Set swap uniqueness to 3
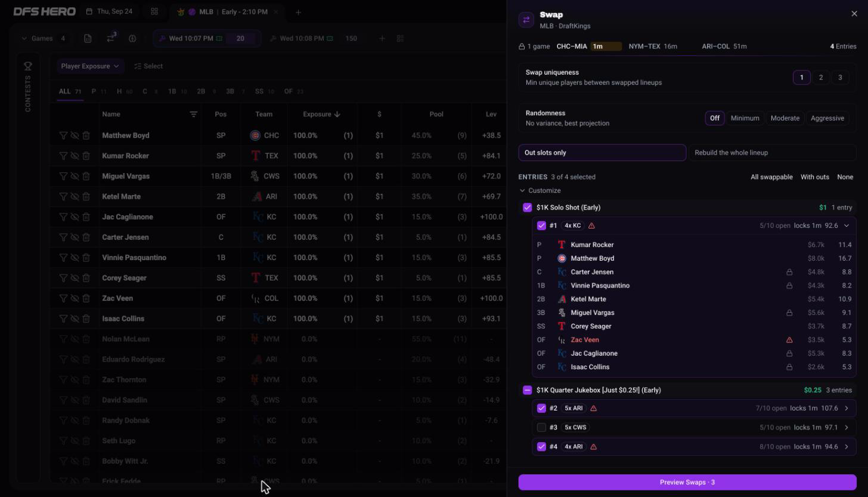The image size is (868, 497). point(840,78)
